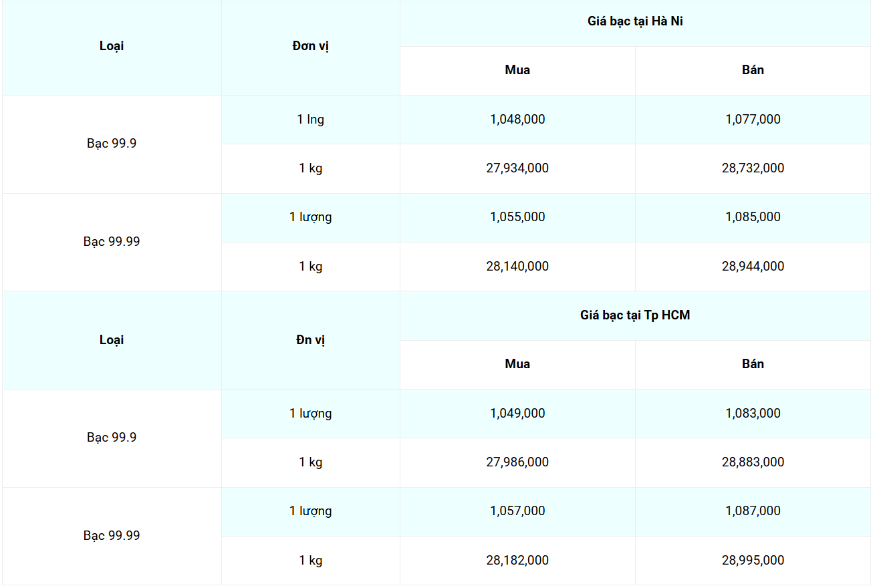Select the first Loại column header

click(112, 46)
